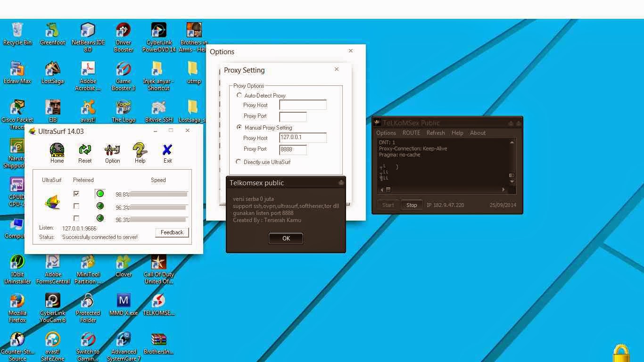This screenshot has width=644, height=362.
Task: Check the second UltraSurf server checkbox
Action: 76,206
